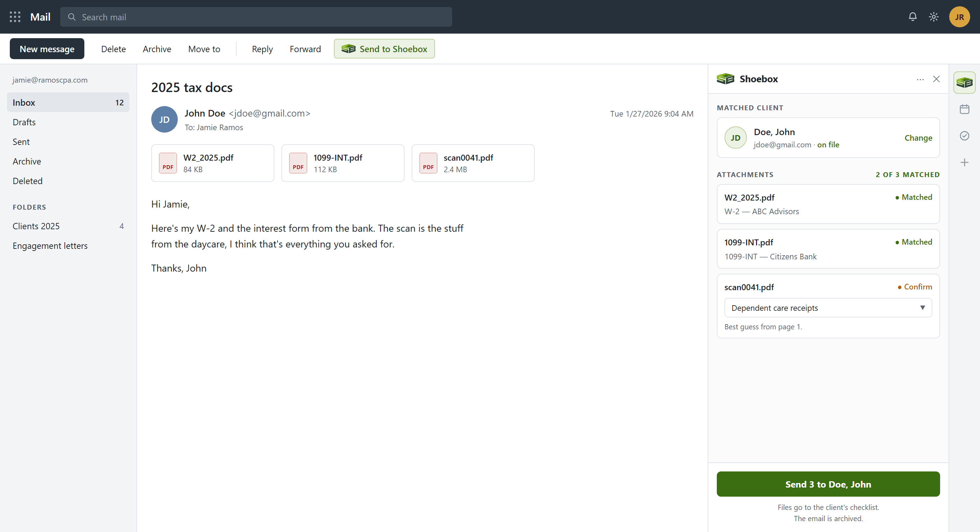This screenshot has height=532, width=980.
Task: Click the '2 OF 3 MATCHED' counter
Action: coord(907,175)
